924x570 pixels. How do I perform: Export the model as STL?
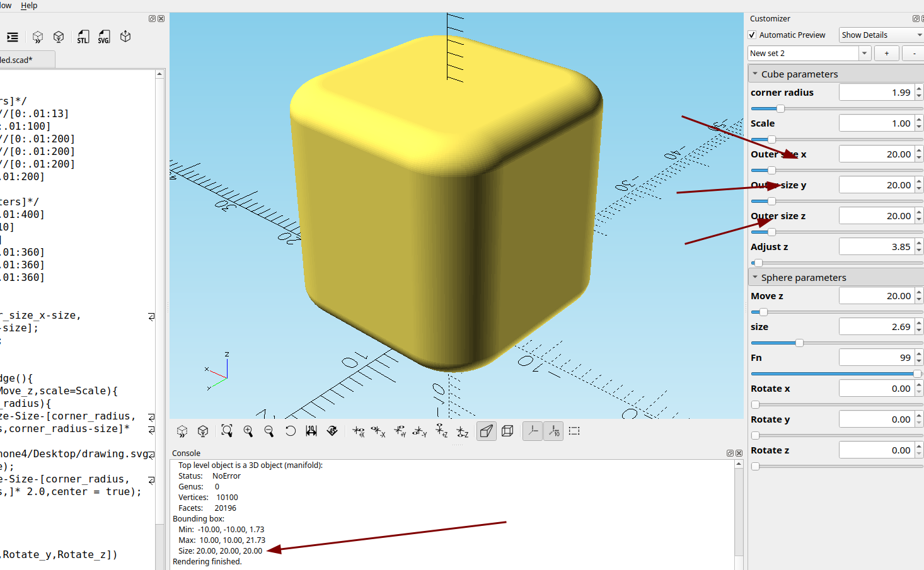(x=83, y=37)
